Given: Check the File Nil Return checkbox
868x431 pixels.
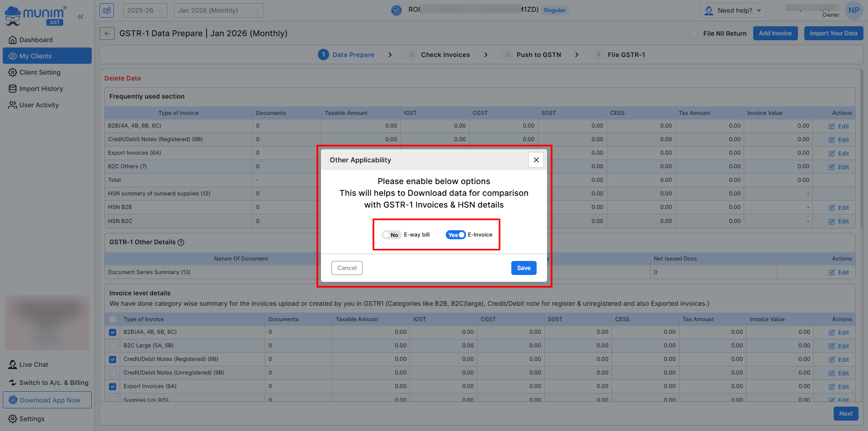Looking at the screenshot, I should (693, 33).
